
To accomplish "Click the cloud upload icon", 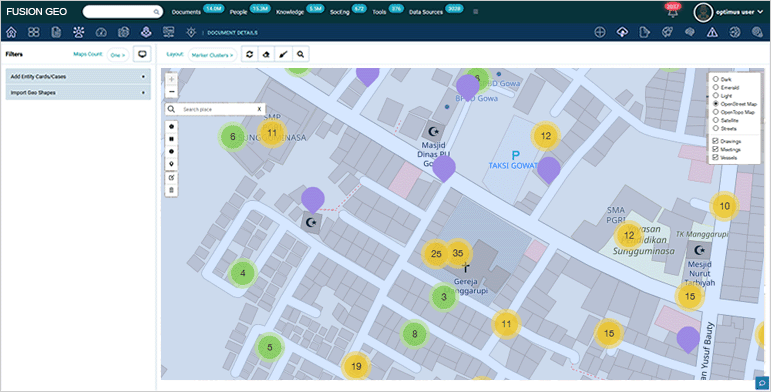I will tap(622, 32).
